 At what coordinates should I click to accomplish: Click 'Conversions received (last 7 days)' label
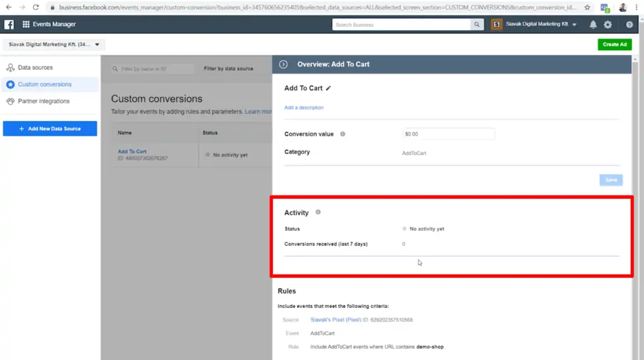coord(326,244)
